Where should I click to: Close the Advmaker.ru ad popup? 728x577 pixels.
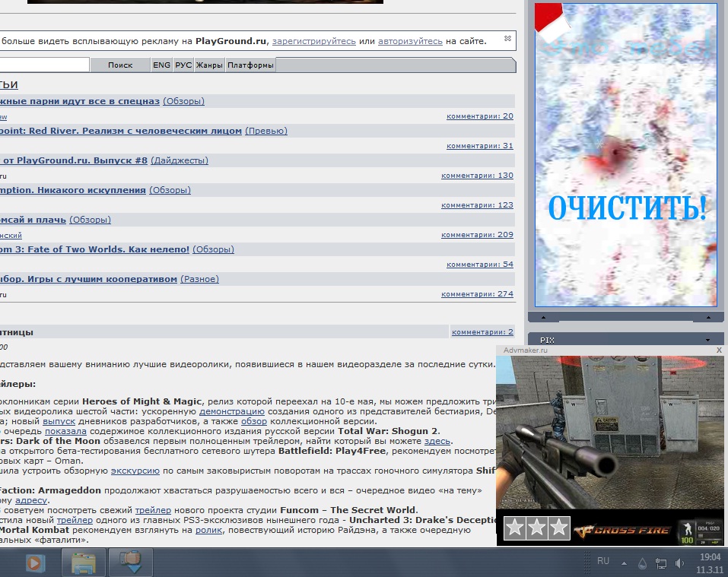tap(719, 350)
